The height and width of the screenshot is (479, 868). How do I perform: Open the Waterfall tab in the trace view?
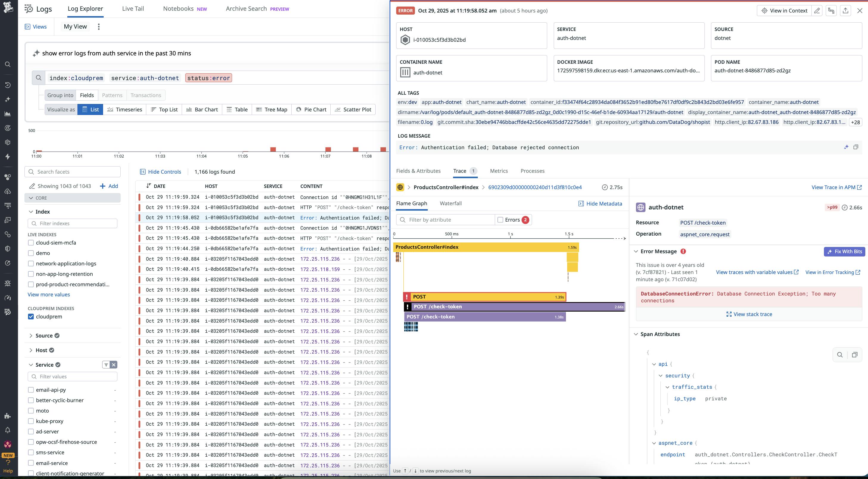pos(451,203)
